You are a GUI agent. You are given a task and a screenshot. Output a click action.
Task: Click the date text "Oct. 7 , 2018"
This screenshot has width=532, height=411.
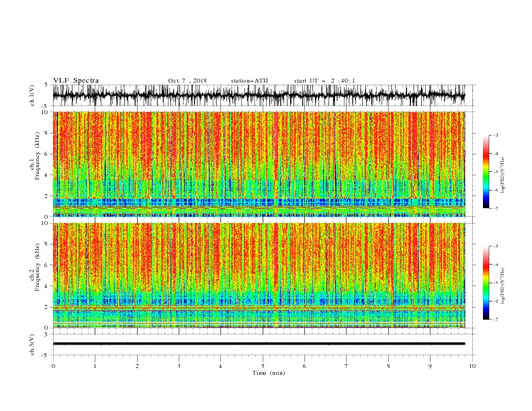(x=187, y=81)
